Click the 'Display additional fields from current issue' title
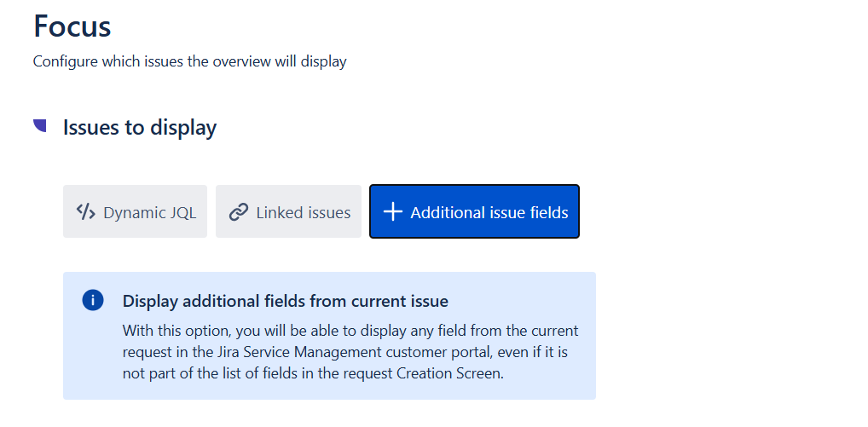Viewport: 868px width, 427px height. 285,301
